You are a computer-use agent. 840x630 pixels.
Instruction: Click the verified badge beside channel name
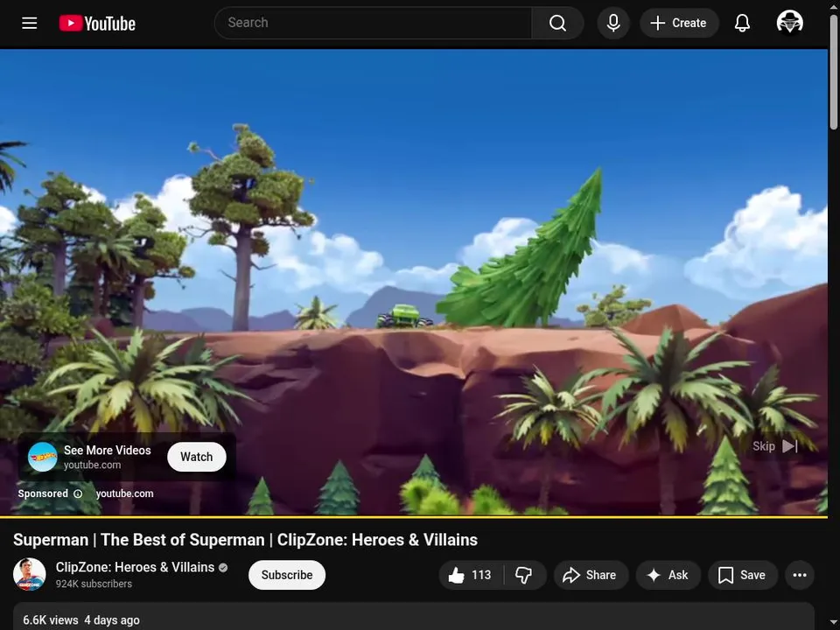tap(223, 567)
